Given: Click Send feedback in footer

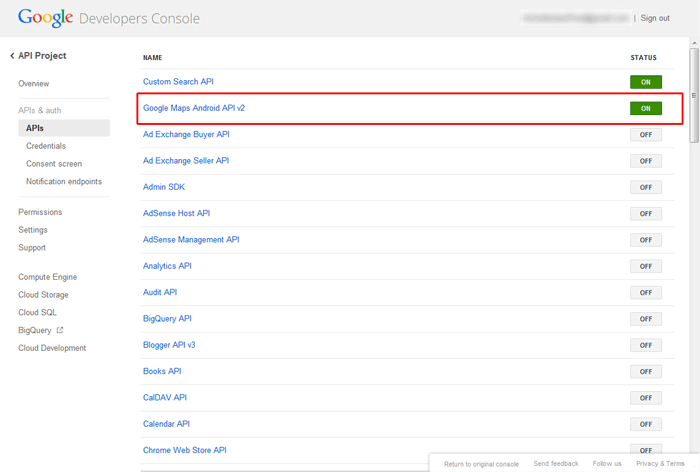Looking at the screenshot, I should click(x=556, y=464).
